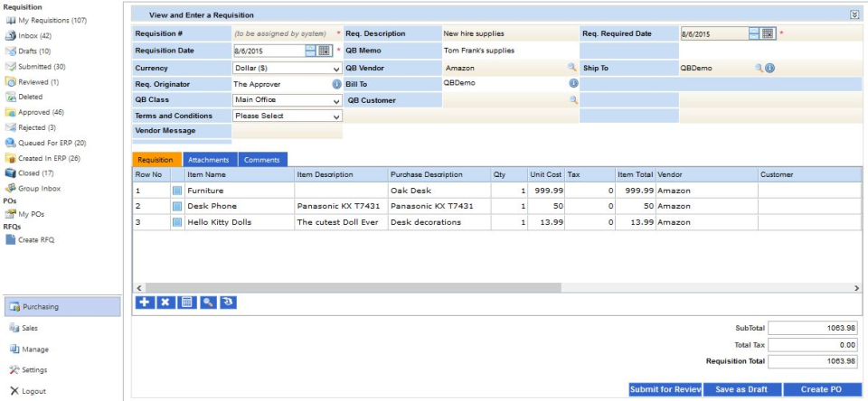Click unit cost 999.99 cell
The image size is (868, 401).
[544, 191]
